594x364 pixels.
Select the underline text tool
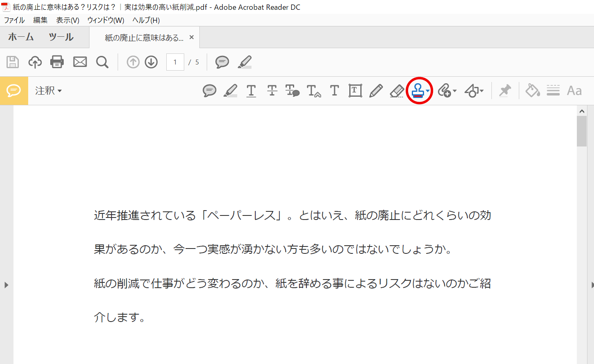[251, 91]
